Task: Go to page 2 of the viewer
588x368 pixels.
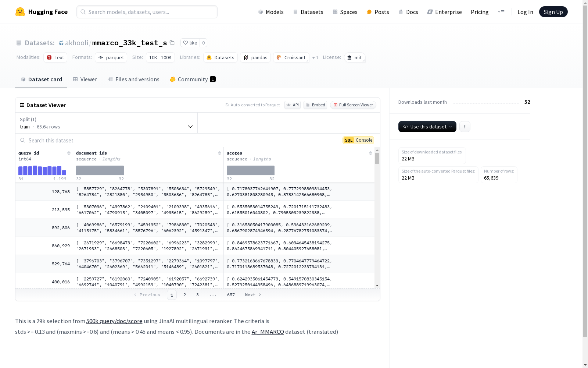Action: (x=184, y=295)
